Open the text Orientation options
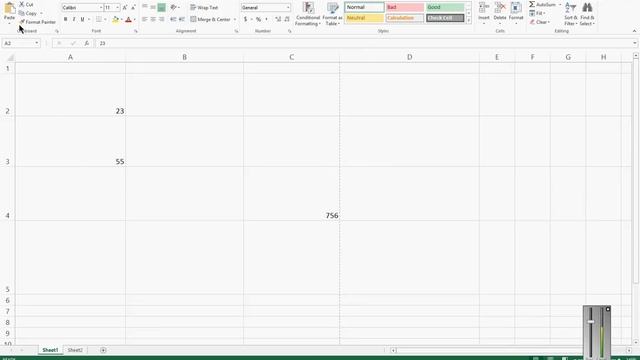The image size is (640, 360). 175,7
